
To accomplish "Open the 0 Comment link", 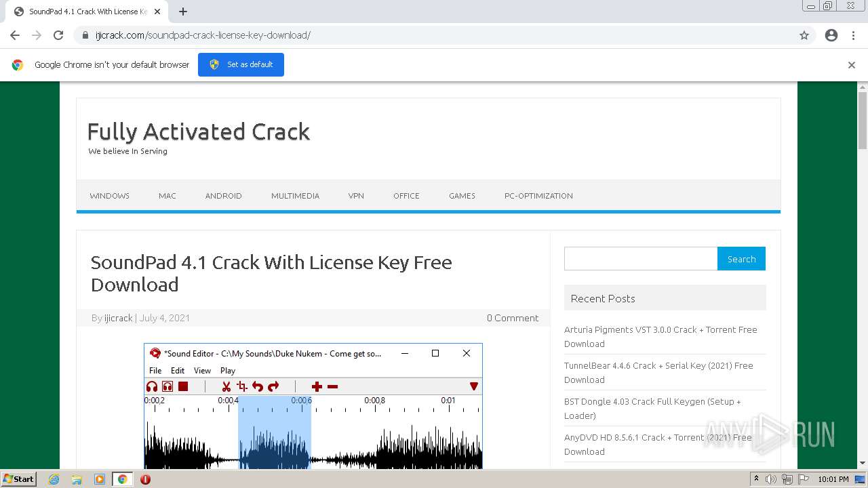I will tap(513, 318).
